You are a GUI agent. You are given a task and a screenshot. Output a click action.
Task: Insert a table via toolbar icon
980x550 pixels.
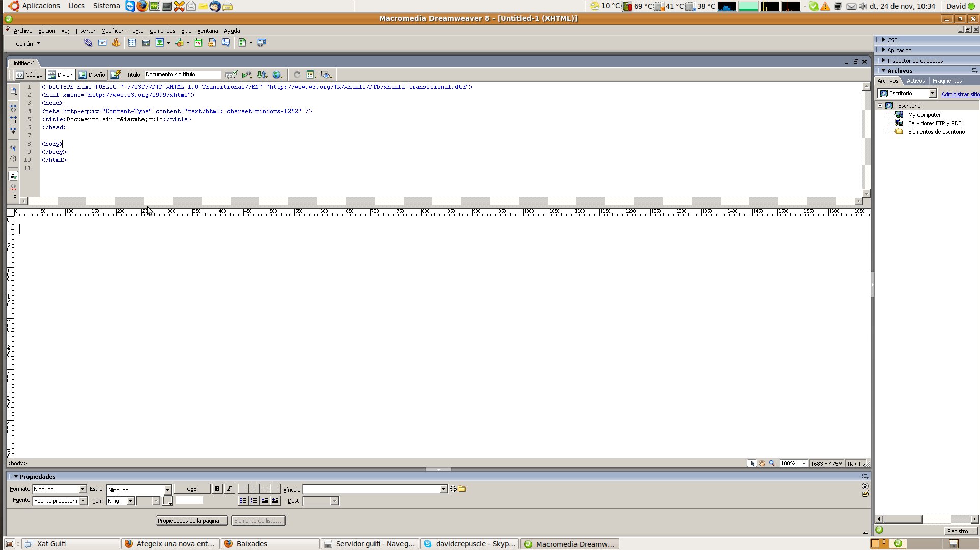(132, 43)
